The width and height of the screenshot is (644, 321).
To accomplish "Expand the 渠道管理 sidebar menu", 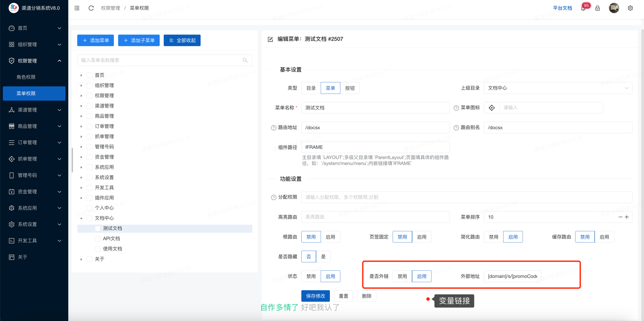I will point(34,110).
